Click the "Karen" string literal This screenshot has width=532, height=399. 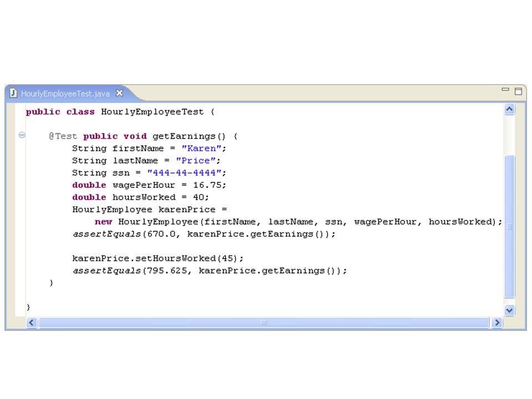tap(202, 149)
